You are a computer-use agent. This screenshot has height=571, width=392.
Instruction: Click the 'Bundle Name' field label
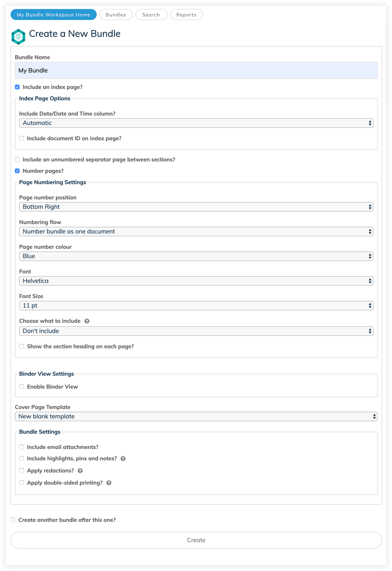[32, 57]
